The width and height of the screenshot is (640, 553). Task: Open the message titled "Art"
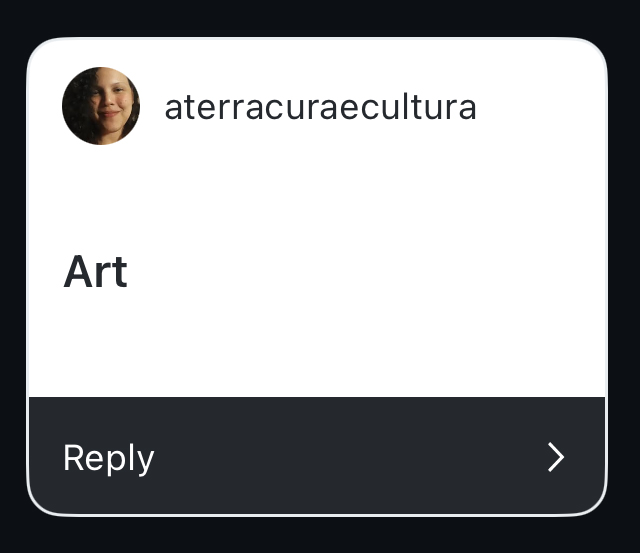point(96,272)
